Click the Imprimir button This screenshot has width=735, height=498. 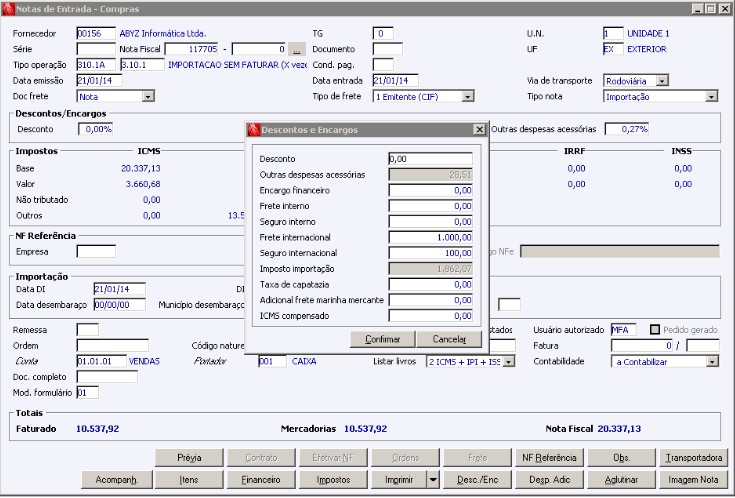tap(399, 480)
